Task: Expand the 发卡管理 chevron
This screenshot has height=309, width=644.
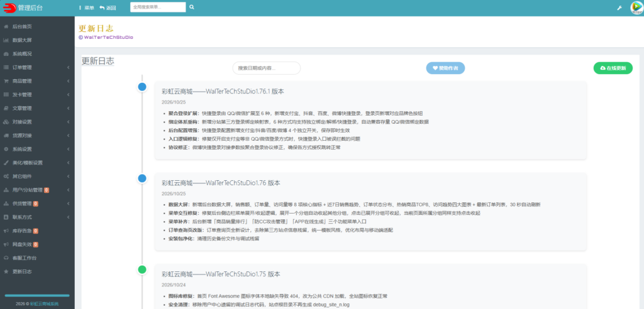Action: coord(68,94)
